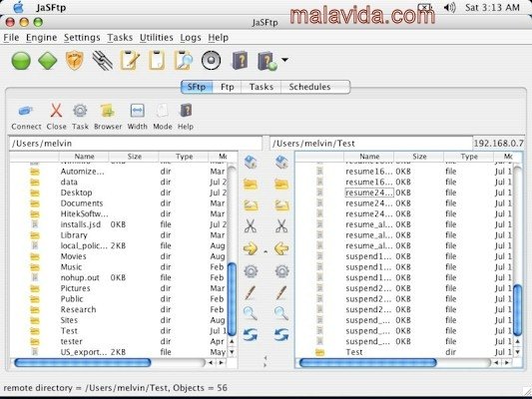Click the 192.168.0.7 host field
The height and width of the screenshot is (399, 532).
pos(498,144)
